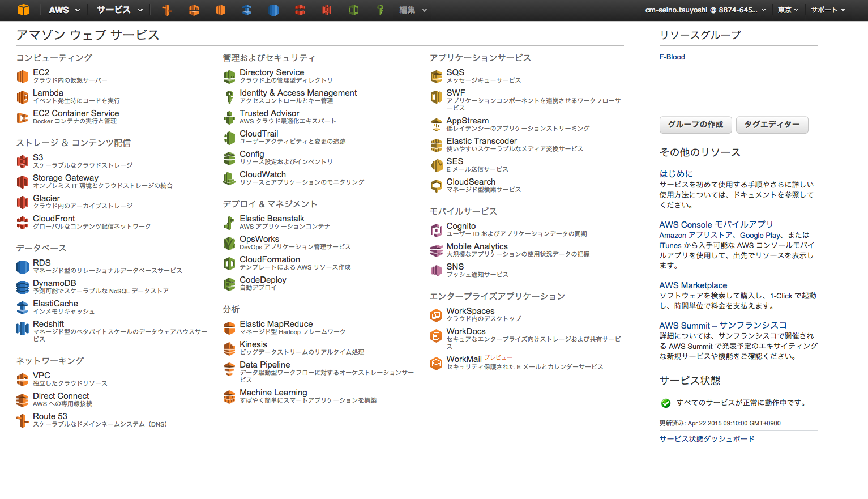Click the Cognito icon
Viewport: 868px width, 499px height.
click(x=436, y=230)
